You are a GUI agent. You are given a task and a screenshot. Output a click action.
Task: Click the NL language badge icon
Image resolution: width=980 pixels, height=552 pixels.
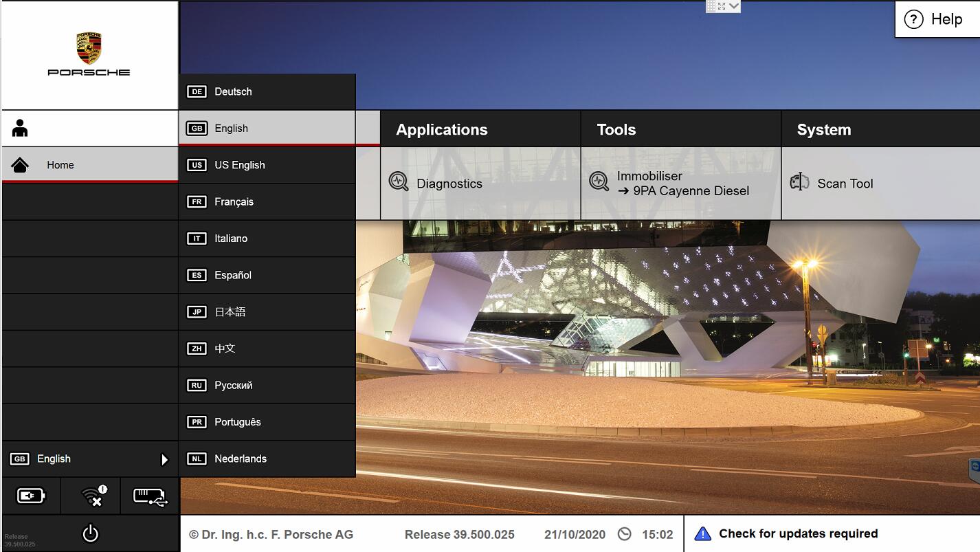coord(197,459)
